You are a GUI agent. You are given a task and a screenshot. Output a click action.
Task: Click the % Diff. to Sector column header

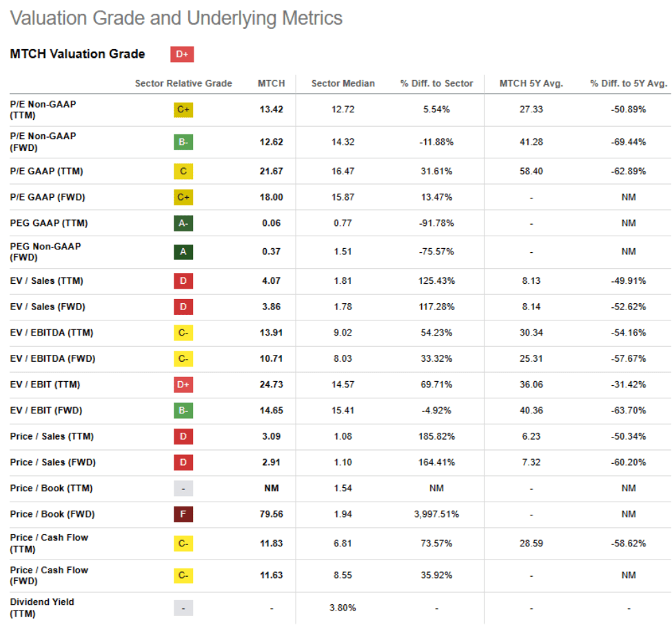tap(436, 83)
